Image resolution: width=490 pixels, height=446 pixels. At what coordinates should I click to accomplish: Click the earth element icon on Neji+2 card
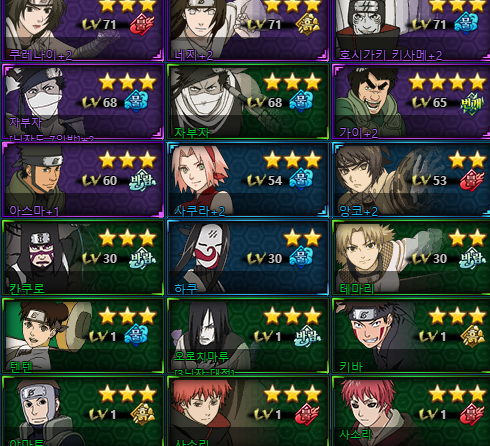(308, 25)
